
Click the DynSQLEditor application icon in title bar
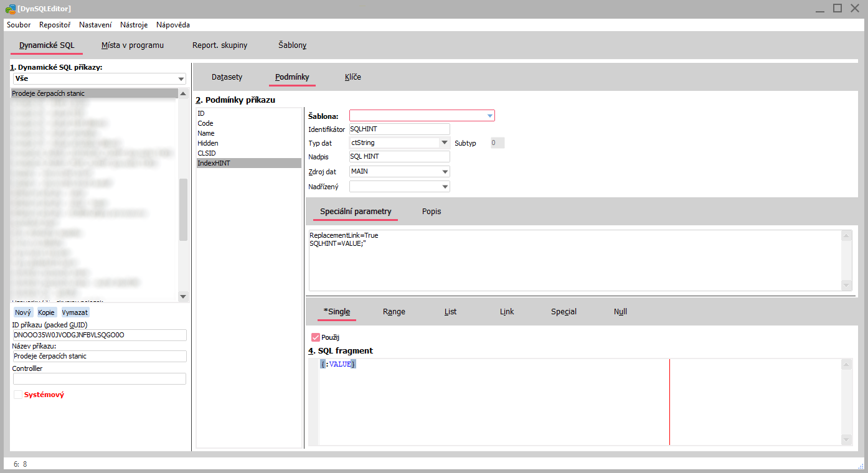(10, 8)
